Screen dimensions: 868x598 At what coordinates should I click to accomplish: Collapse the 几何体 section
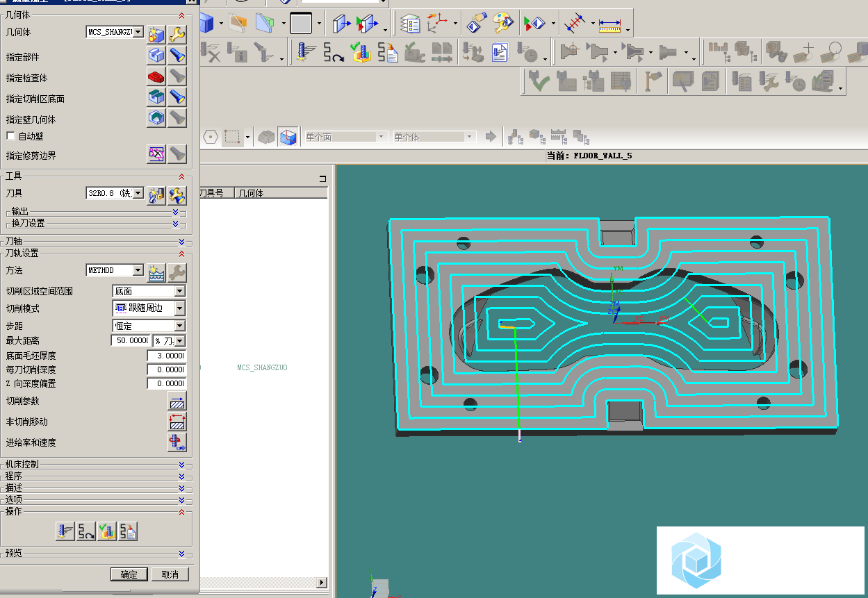click(x=181, y=15)
